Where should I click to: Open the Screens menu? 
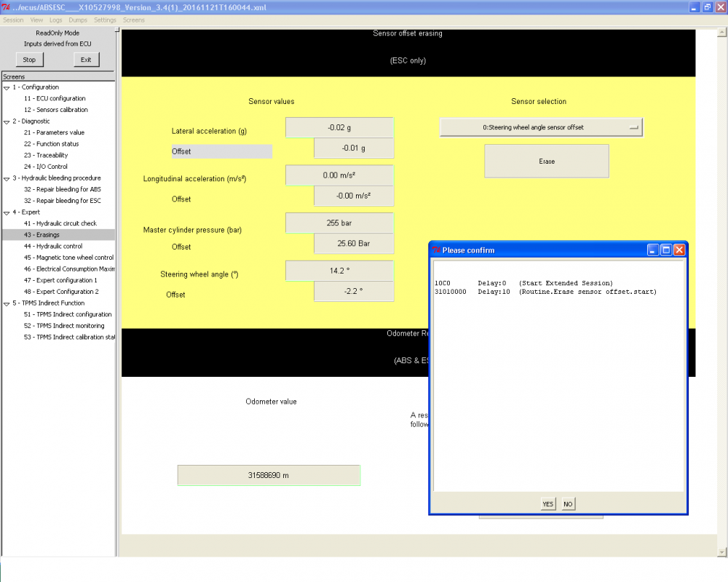point(134,20)
